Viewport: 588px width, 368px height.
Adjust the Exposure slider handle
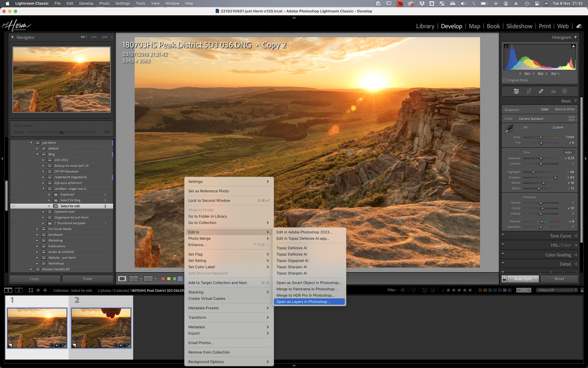click(541, 158)
